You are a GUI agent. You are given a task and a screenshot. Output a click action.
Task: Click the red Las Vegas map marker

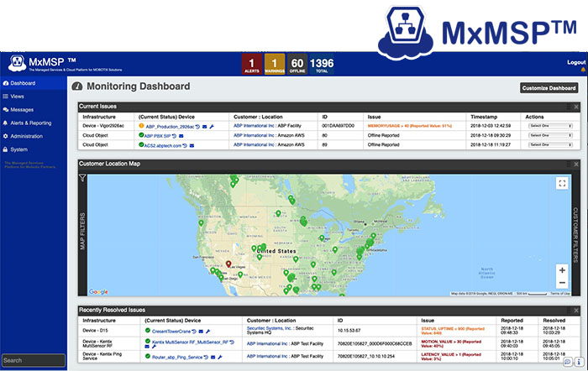click(228, 264)
